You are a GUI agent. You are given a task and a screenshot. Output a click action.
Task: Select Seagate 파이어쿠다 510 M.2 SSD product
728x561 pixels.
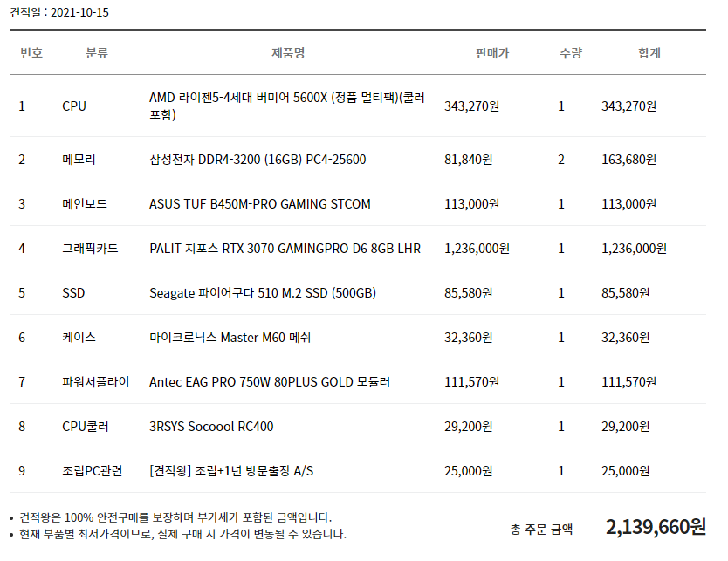pos(263,293)
